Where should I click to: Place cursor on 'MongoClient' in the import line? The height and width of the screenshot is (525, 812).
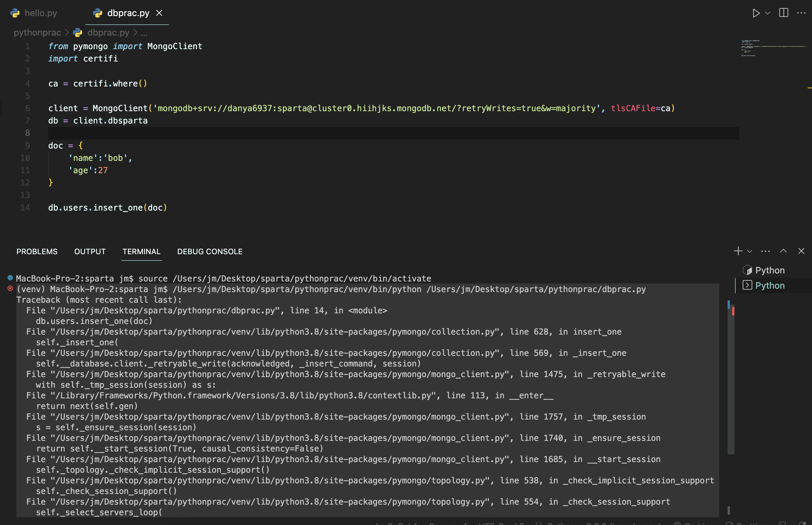click(x=175, y=46)
